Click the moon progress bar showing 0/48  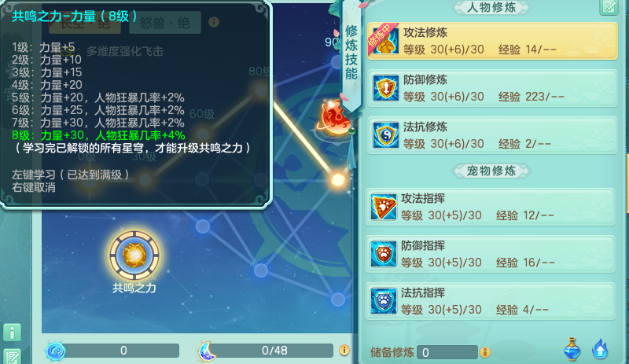click(x=274, y=351)
